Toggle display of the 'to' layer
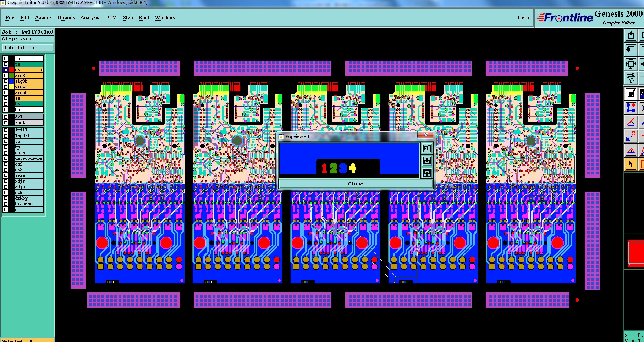644x342 pixels. click(x=6, y=58)
